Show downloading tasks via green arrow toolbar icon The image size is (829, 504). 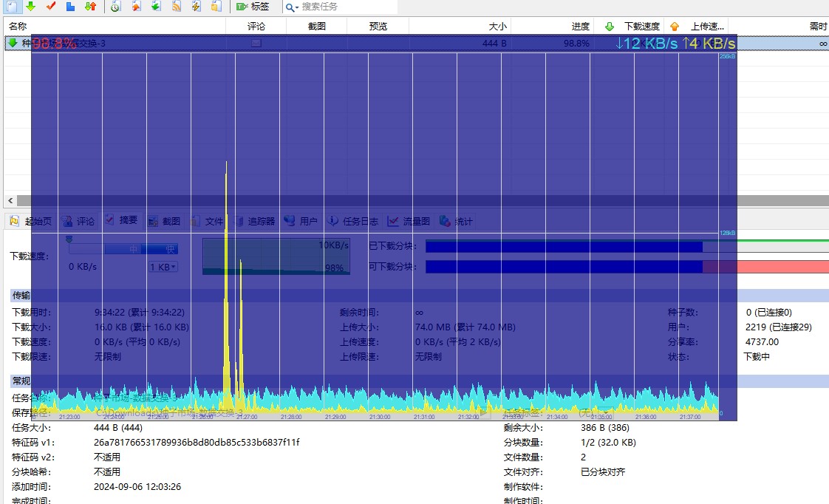(x=31, y=7)
